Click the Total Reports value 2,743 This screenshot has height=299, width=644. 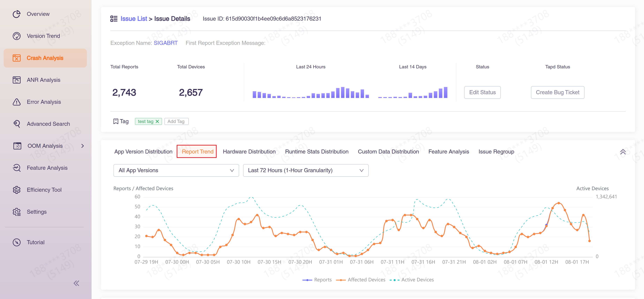(x=124, y=92)
